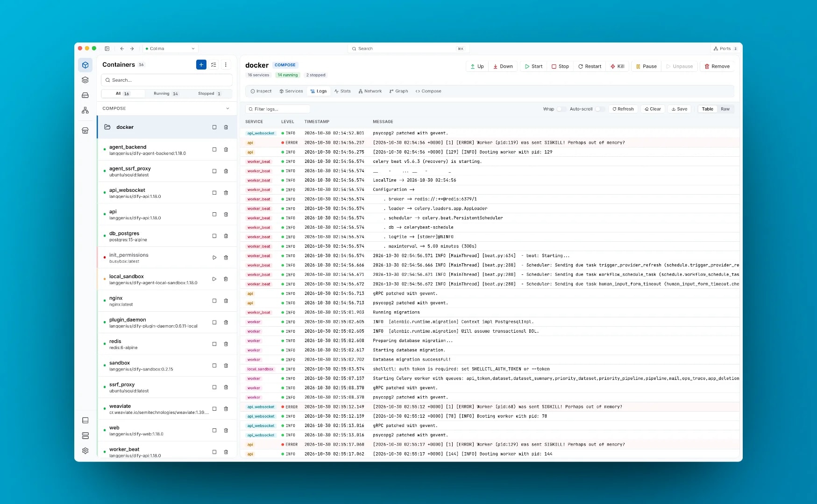Toggle the sidebar panel icon
Image resolution: width=817 pixels, height=504 pixels.
(107, 49)
